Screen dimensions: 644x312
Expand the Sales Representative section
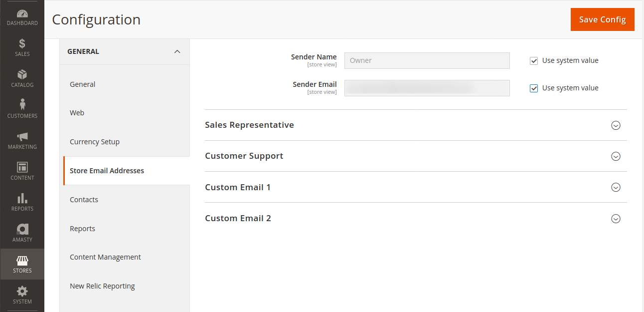(x=616, y=125)
